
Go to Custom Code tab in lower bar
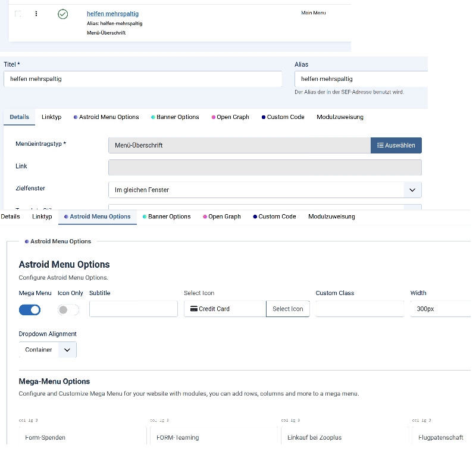(277, 217)
